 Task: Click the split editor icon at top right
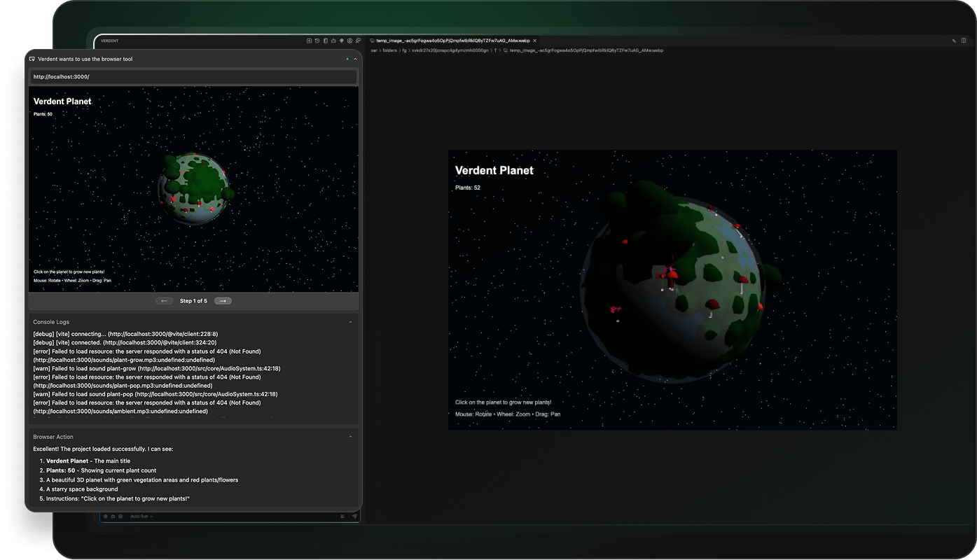(964, 41)
